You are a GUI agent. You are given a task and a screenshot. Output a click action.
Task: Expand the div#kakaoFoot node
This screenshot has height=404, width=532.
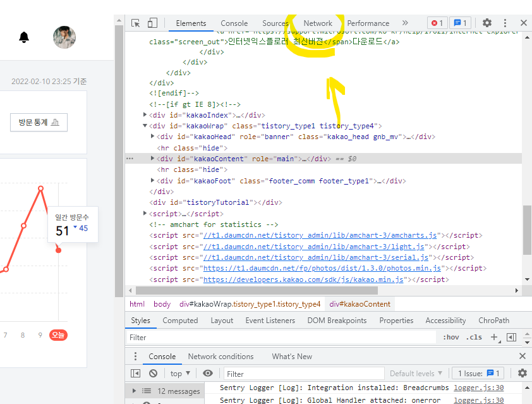(152, 180)
